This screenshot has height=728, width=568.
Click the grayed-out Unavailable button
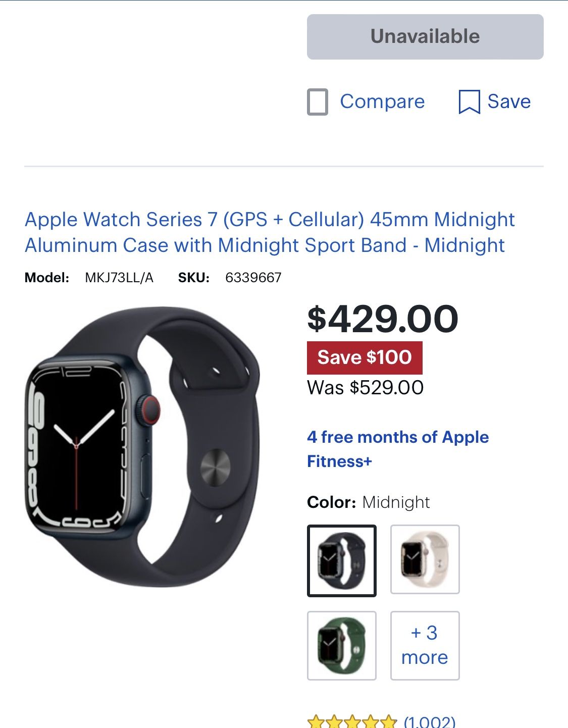click(x=425, y=37)
